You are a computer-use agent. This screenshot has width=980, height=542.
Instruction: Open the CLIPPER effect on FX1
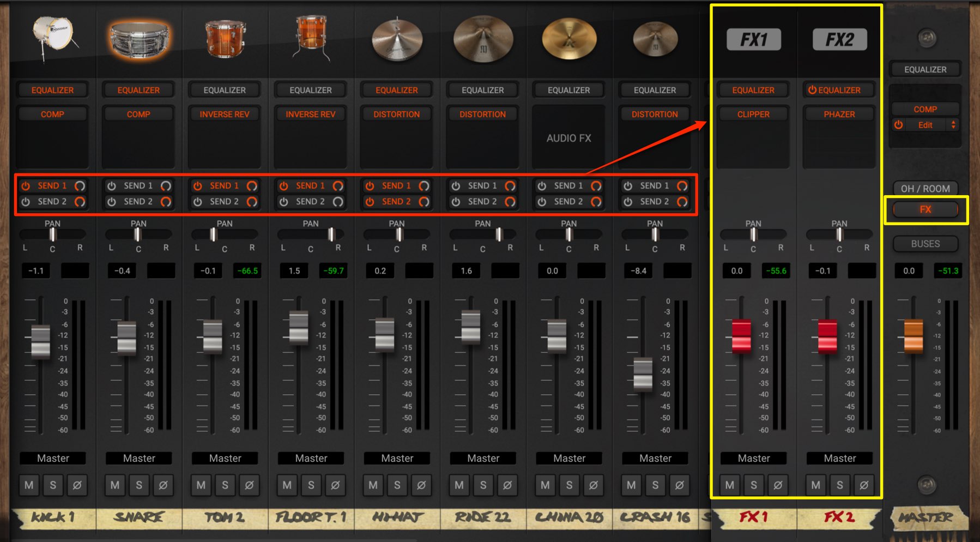753,115
